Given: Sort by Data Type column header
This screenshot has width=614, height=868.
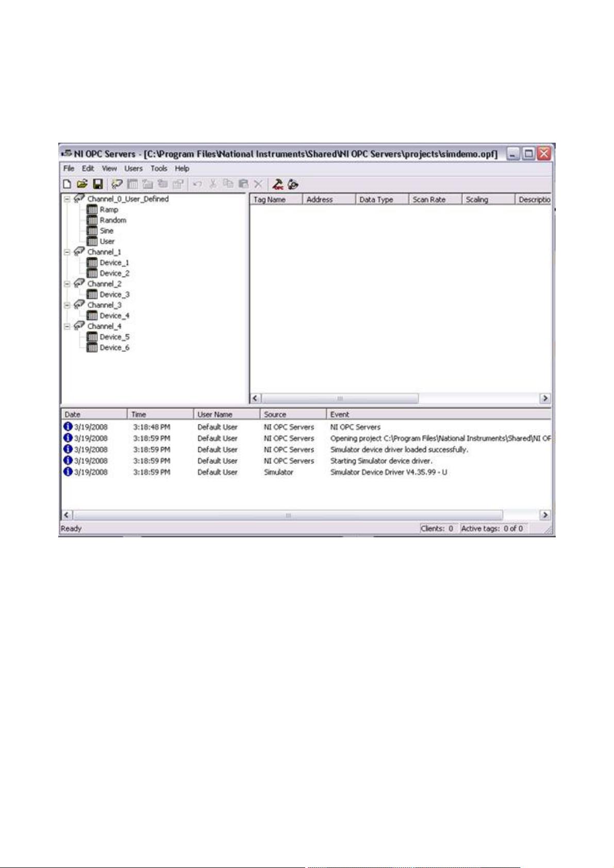Looking at the screenshot, I should click(382, 199).
